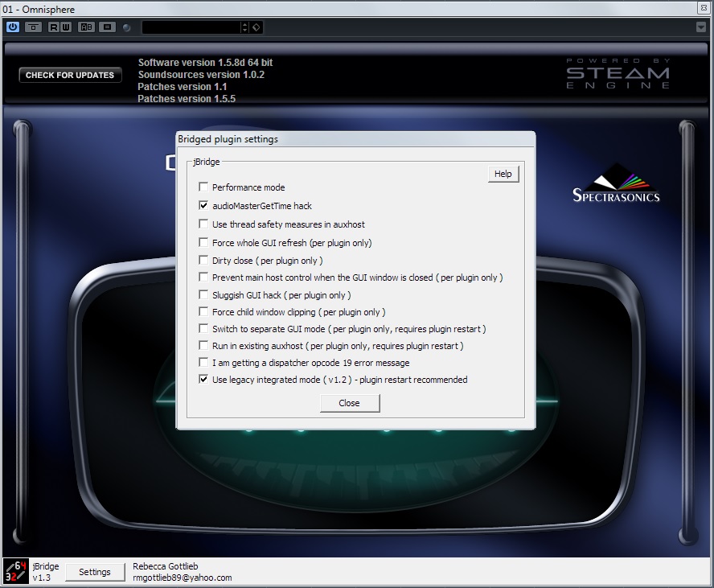Click the name 'Rebecca Gottlieb'
The width and height of the screenshot is (714, 588).
pyautogui.click(x=166, y=566)
